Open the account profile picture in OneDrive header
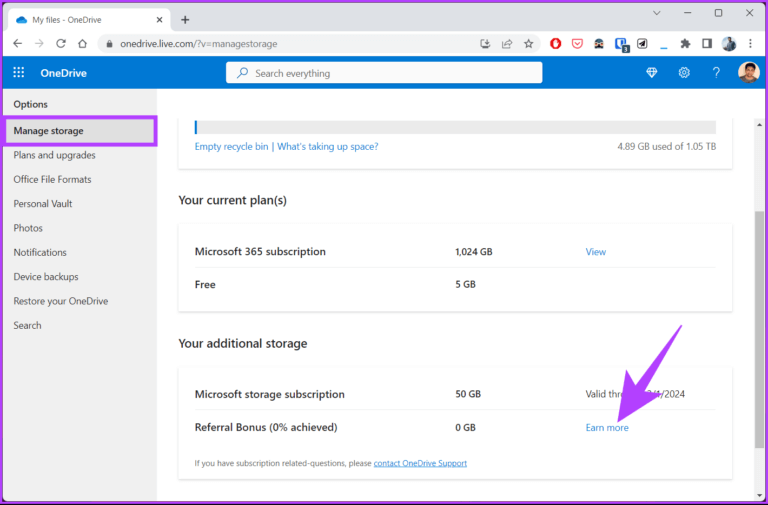This screenshot has height=505, width=768. point(748,72)
